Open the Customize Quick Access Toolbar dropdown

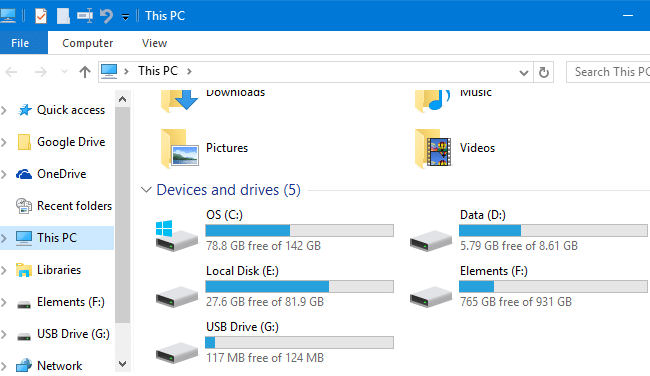[x=125, y=17]
